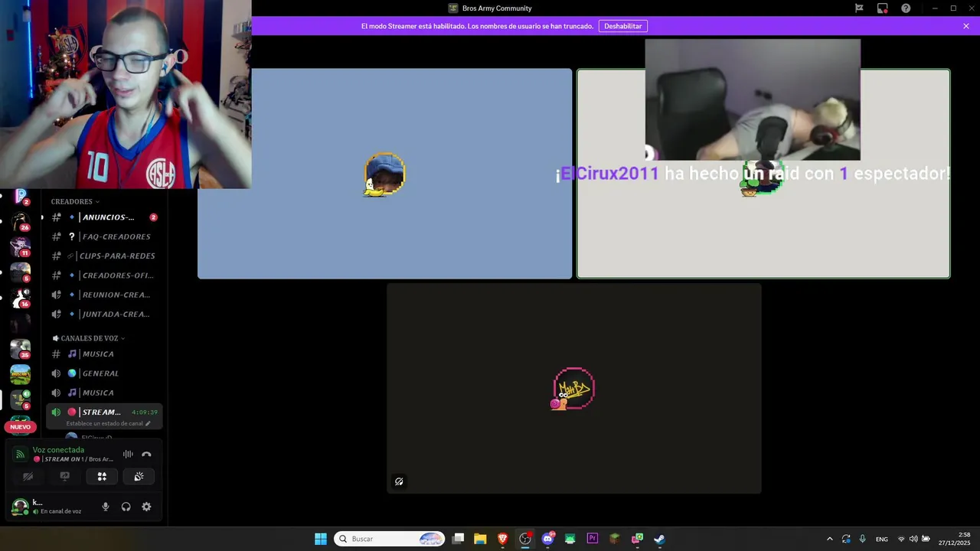Viewport: 980px width, 551px height.
Task: Open the server with 16 notifications
Action: point(20,298)
